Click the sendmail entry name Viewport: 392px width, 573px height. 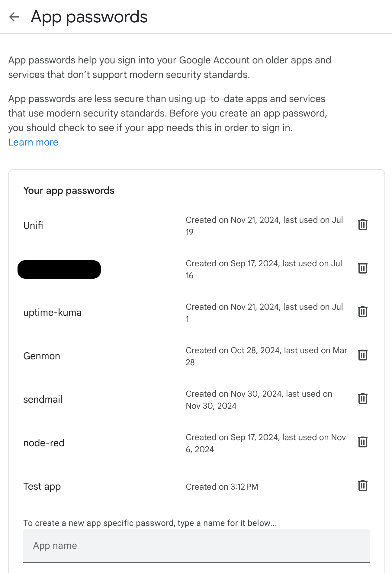pyautogui.click(x=43, y=399)
